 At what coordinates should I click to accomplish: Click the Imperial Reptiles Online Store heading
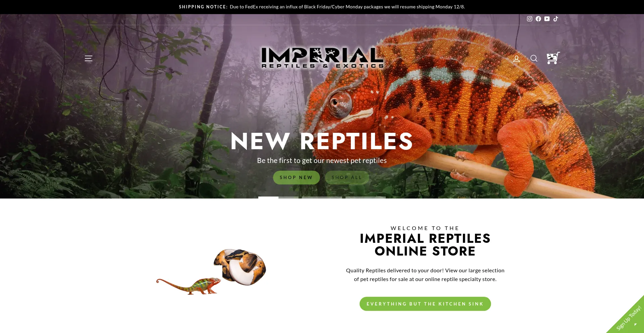coord(425,244)
